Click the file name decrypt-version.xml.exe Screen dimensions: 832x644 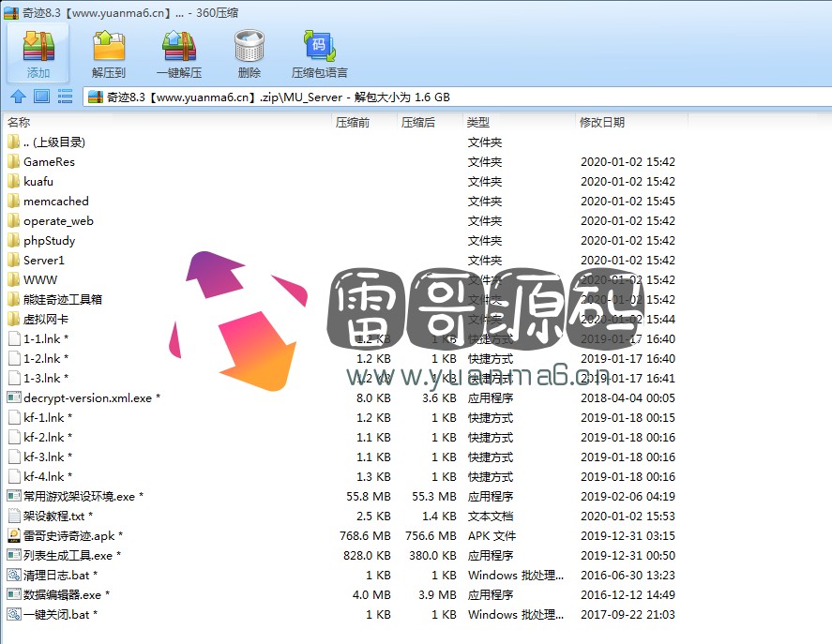click(x=87, y=397)
